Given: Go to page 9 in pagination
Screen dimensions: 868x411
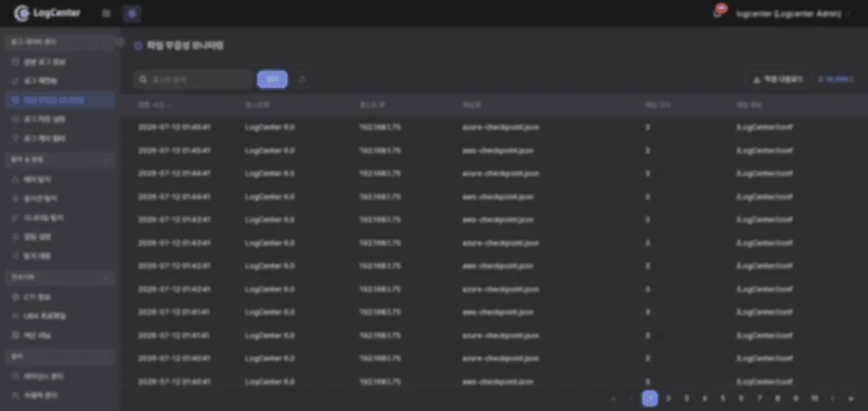Looking at the screenshot, I should click(796, 398).
